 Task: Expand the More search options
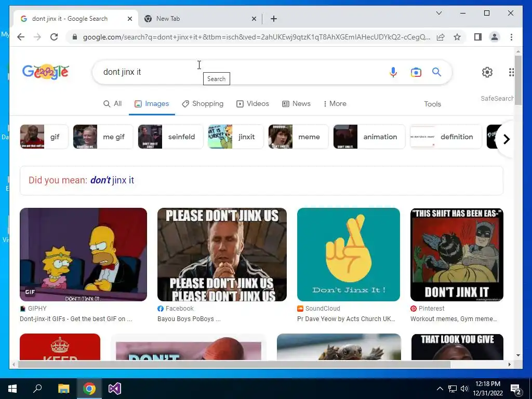click(335, 103)
